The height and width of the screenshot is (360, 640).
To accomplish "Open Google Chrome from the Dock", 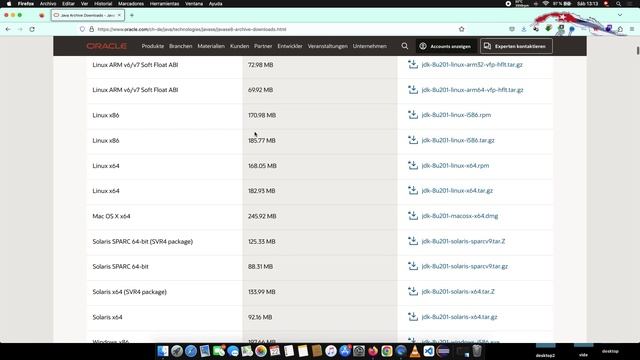I will 387,351.
